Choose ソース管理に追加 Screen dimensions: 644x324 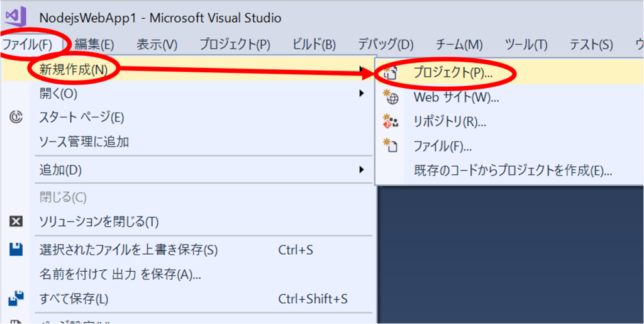click(x=188, y=142)
